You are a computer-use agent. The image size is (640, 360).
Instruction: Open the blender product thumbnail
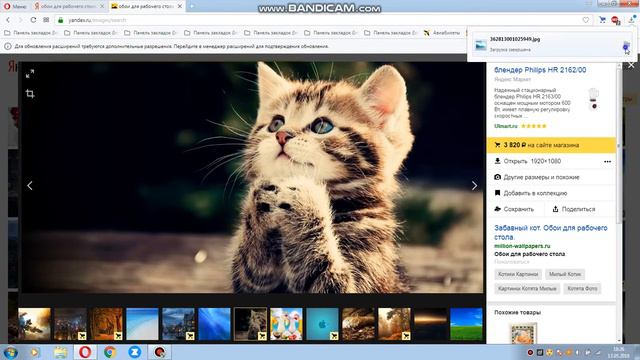[593, 99]
